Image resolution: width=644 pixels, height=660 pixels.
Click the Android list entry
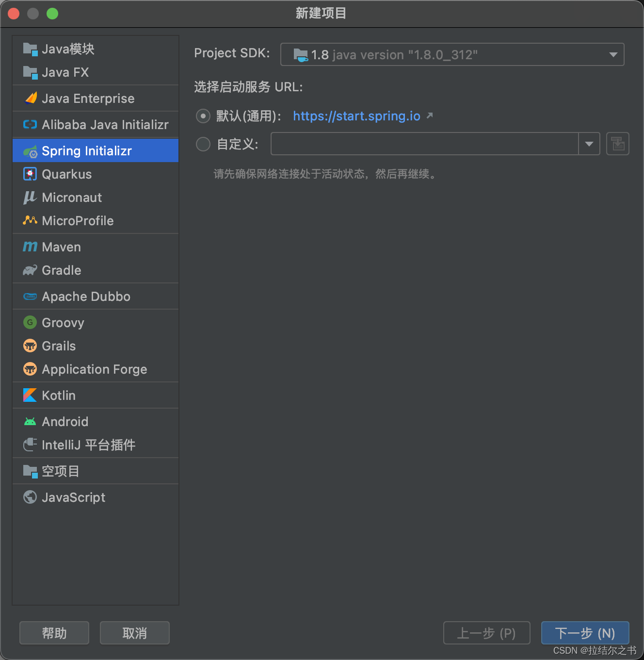pyautogui.click(x=96, y=422)
